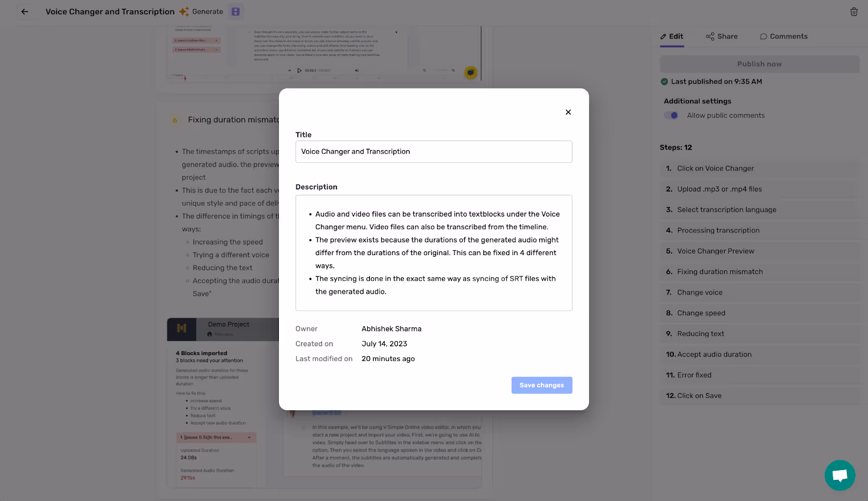This screenshot has height=501, width=868.
Task: Open the Share tab
Action: click(x=722, y=36)
